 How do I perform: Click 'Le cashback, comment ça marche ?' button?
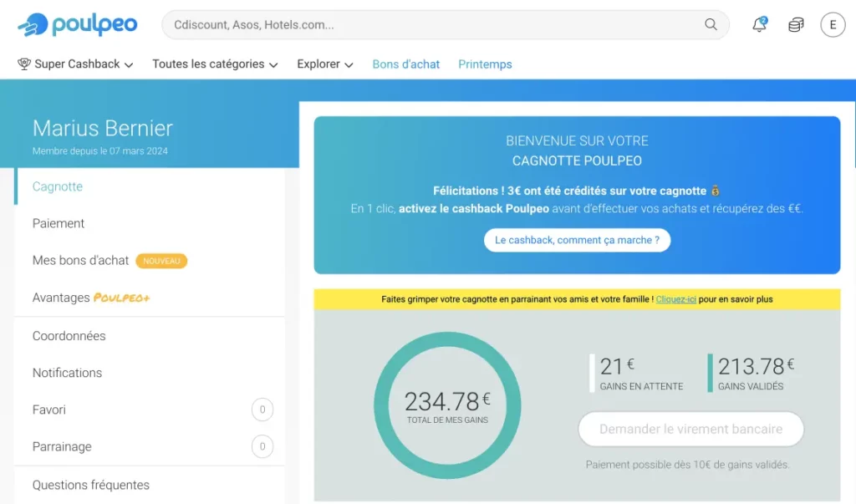(577, 240)
